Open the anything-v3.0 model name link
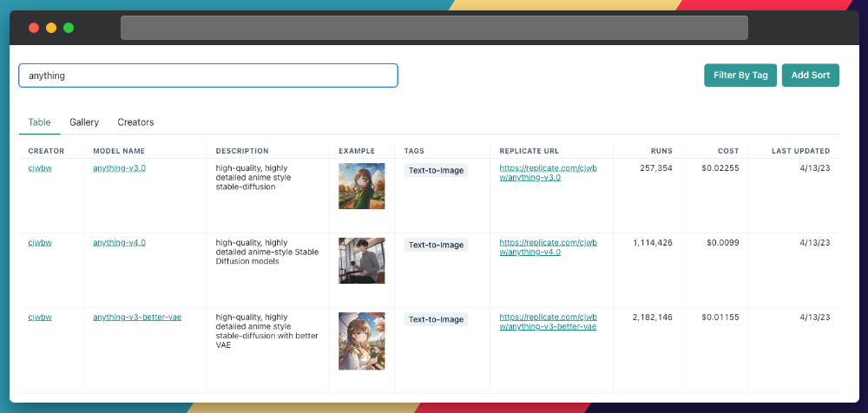 coord(120,167)
